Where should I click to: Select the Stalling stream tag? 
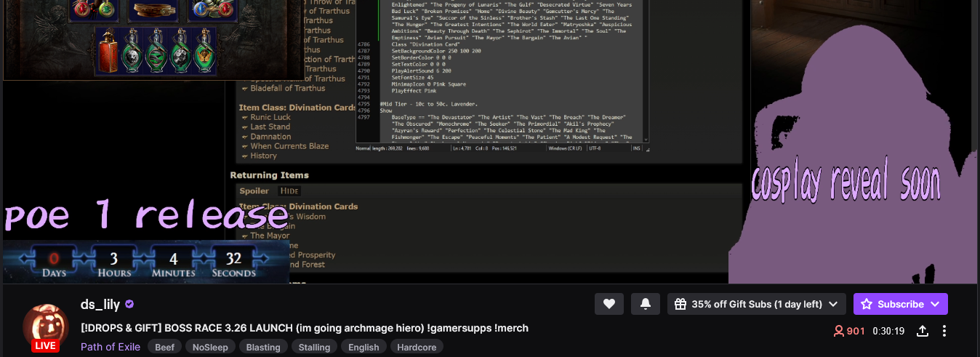pyautogui.click(x=314, y=347)
